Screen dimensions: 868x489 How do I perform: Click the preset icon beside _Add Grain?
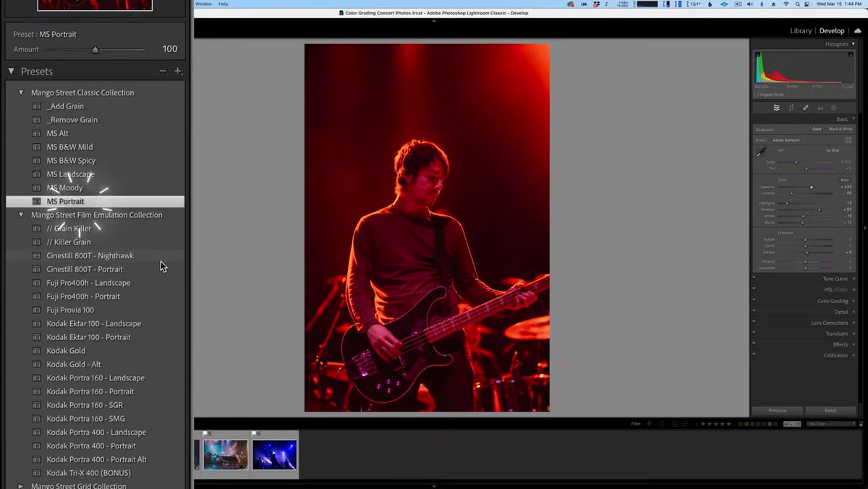[x=36, y=106]
